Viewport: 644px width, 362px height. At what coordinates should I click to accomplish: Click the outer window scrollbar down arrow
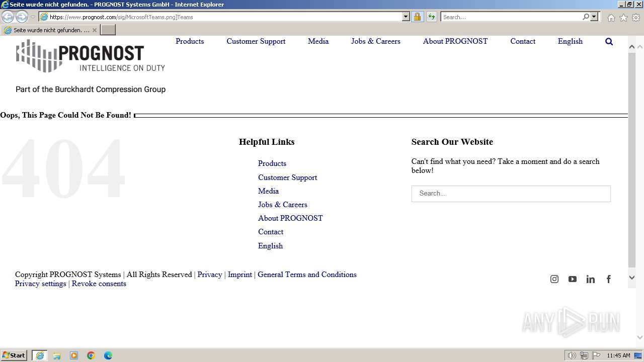640,337
